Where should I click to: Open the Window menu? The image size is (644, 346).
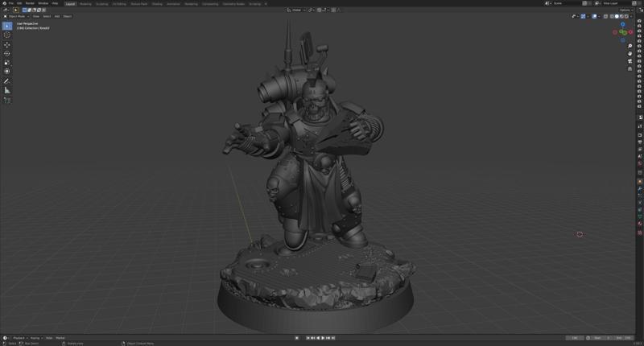(x=43, y=3)
